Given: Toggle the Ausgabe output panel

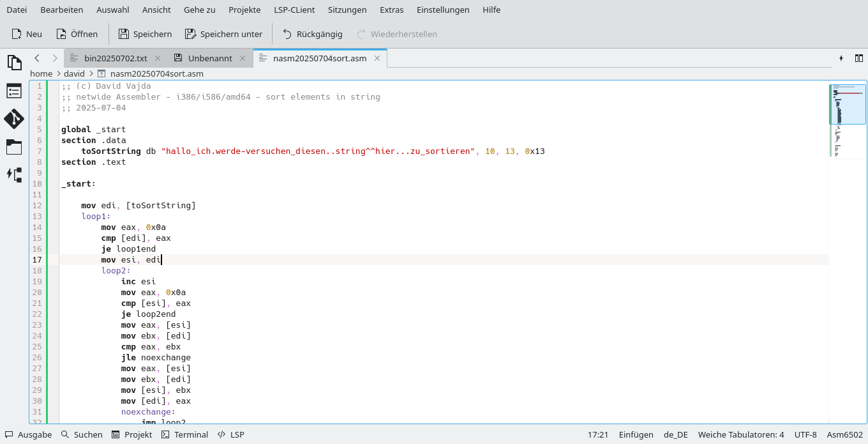Looking at the screenshot, I should coord(28,434).
